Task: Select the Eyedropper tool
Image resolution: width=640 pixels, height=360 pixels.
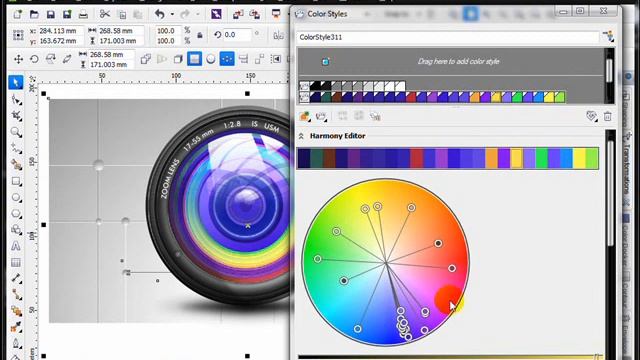Action: pos(16,327)
